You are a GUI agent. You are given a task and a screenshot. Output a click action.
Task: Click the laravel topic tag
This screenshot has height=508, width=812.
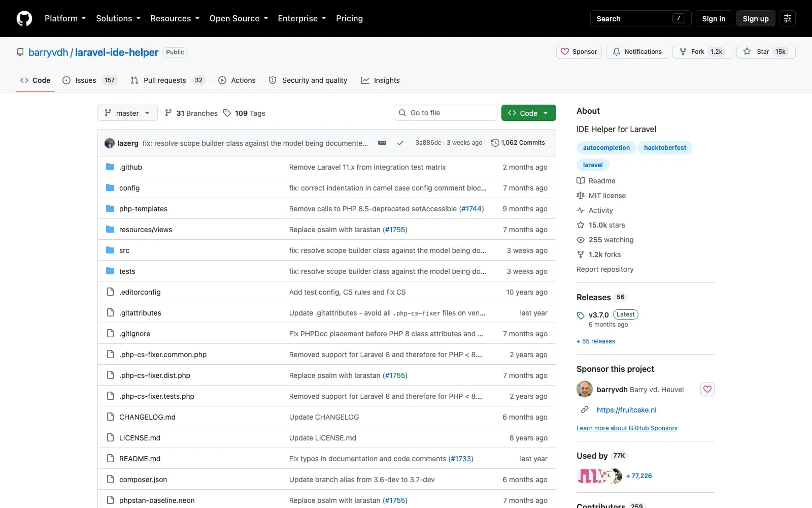(x=593, y=165)
